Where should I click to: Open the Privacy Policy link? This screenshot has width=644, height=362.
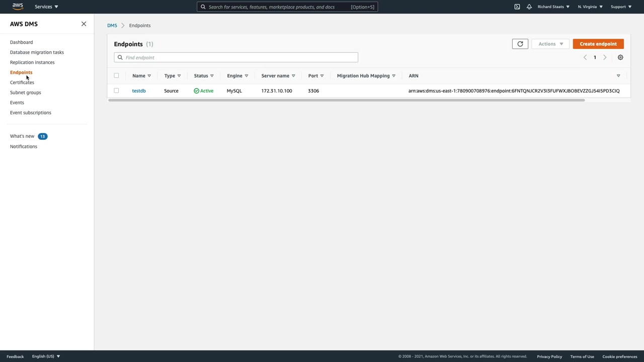pyautogui.click(x=549, y=356)
